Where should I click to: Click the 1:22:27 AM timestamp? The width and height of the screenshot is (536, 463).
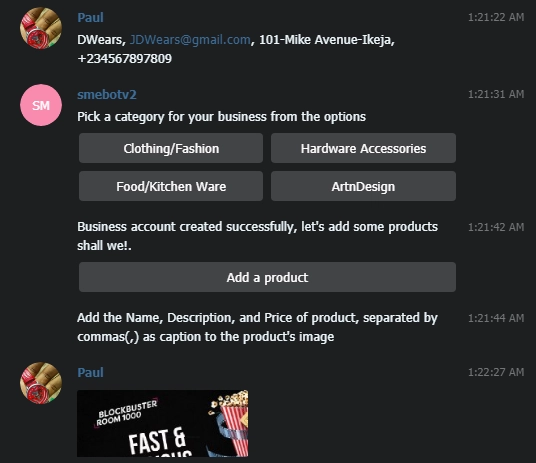pyautogui.click(x=496, y=372)
